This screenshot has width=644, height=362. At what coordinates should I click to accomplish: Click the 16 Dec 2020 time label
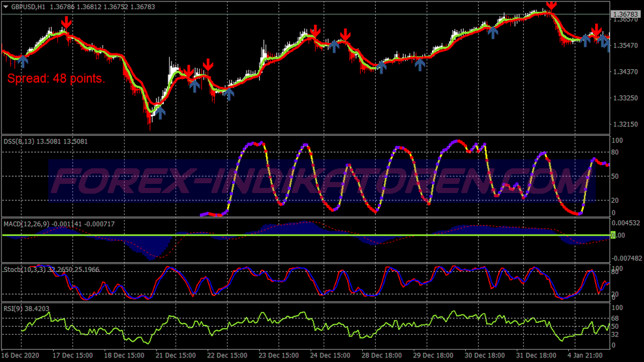[20, 355]
